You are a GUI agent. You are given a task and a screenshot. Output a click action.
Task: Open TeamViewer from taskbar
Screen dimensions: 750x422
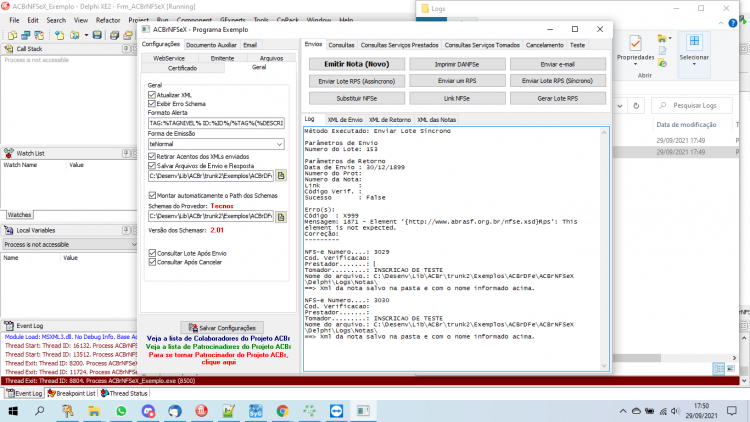[336, 411]
